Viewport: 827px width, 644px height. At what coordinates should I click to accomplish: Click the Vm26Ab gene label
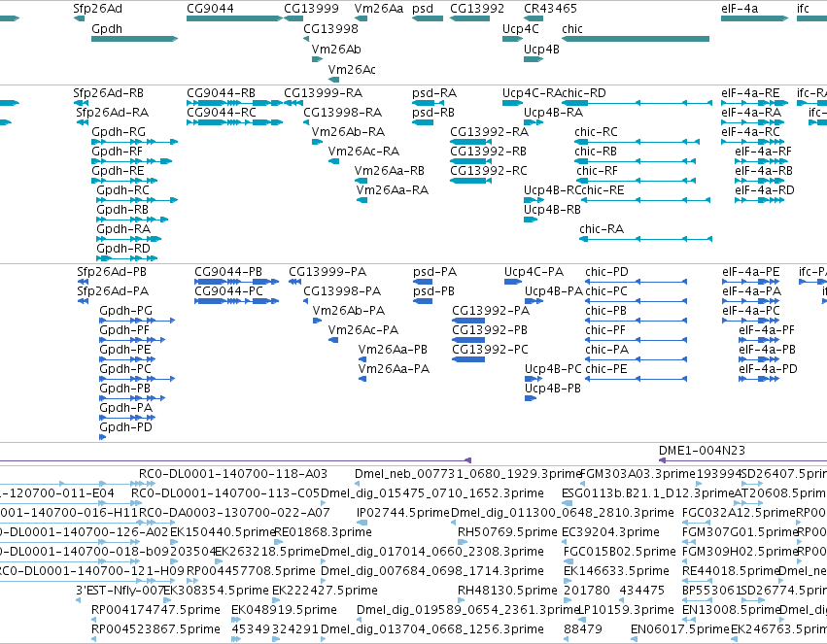pyautogui.click(x=336, y=49)
